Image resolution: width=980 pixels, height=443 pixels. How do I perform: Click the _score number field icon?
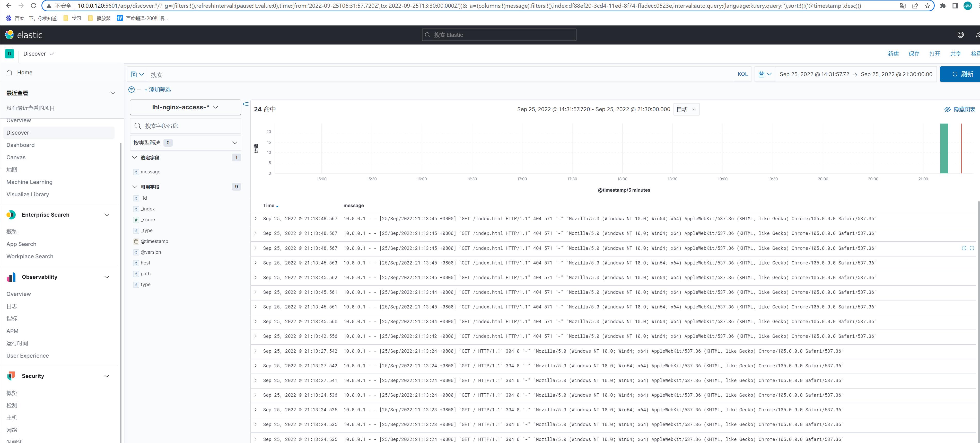click(x=136, y=220)
